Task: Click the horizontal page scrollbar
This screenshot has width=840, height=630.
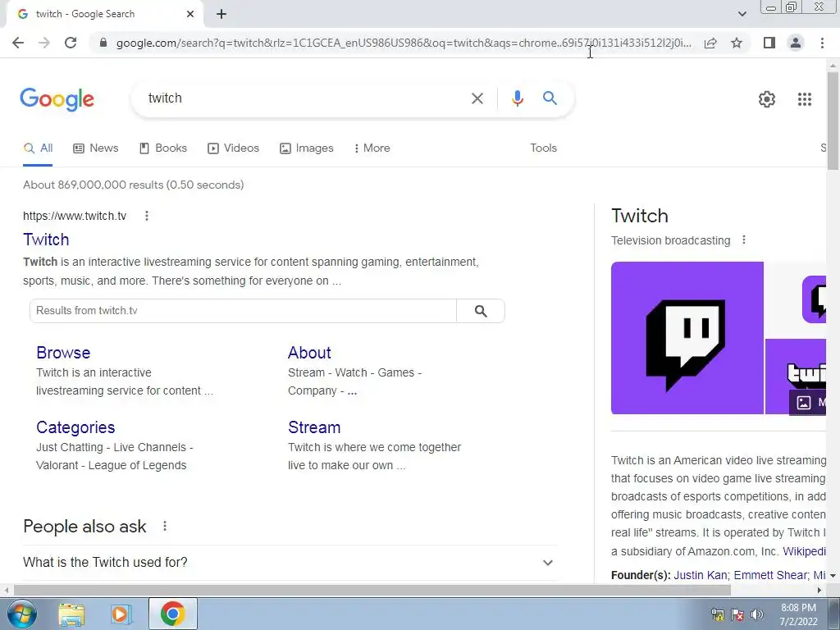Action: pos(372,591)
